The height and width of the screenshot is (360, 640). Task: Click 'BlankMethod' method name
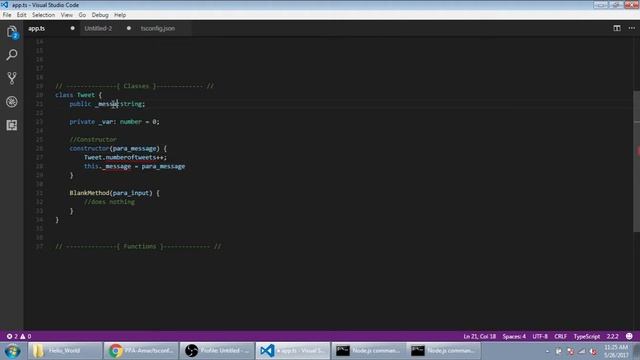[x=89, y=193]
